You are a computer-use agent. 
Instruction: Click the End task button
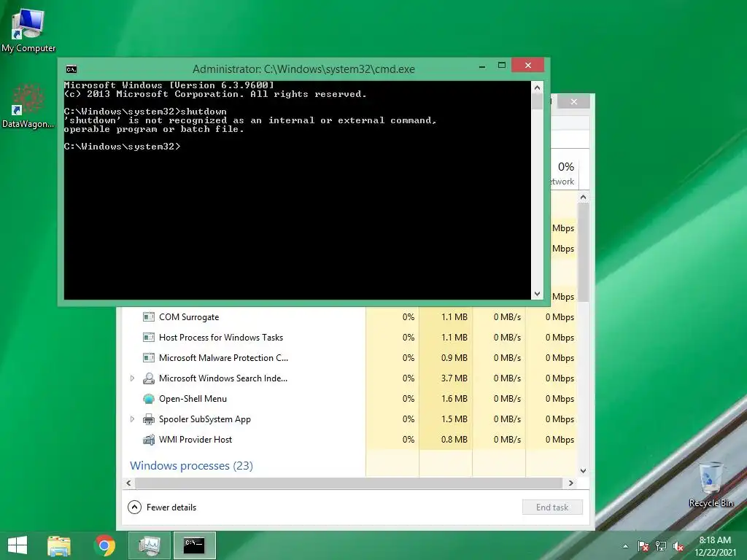click(552, 507)
